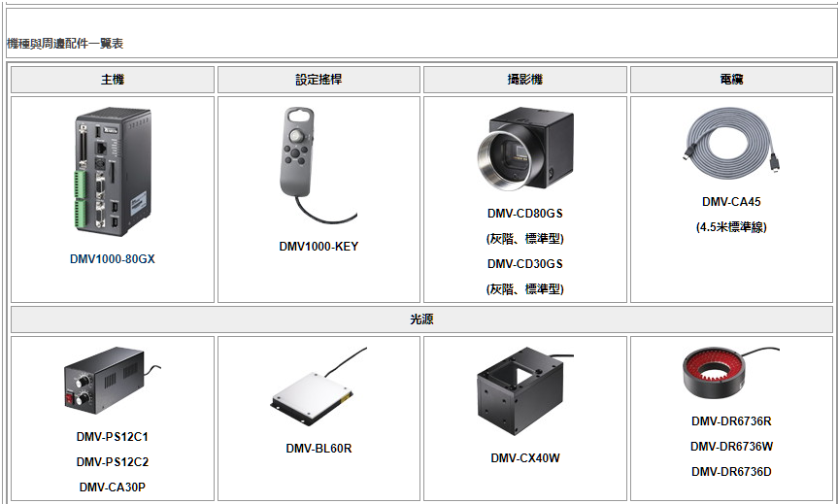Select the DMV-CD80GS camera model name
This screenshot has height=504, width=838.
click(x=524, y=214)
